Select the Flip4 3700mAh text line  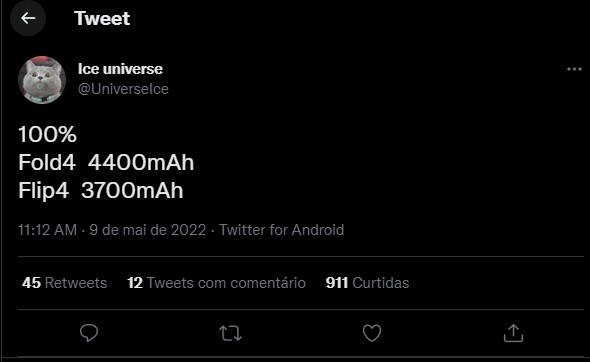click(100, 190)
